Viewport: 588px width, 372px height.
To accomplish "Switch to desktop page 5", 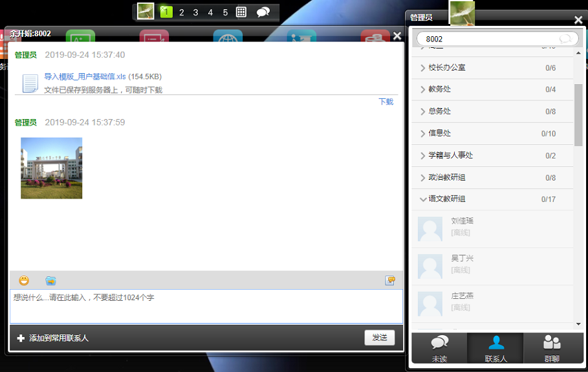I will 225,12.
